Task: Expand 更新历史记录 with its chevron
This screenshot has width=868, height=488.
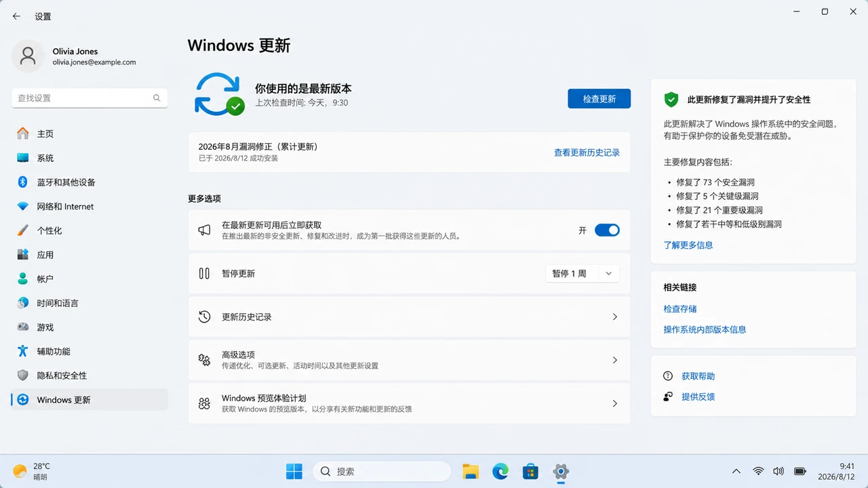Action: 615,317
